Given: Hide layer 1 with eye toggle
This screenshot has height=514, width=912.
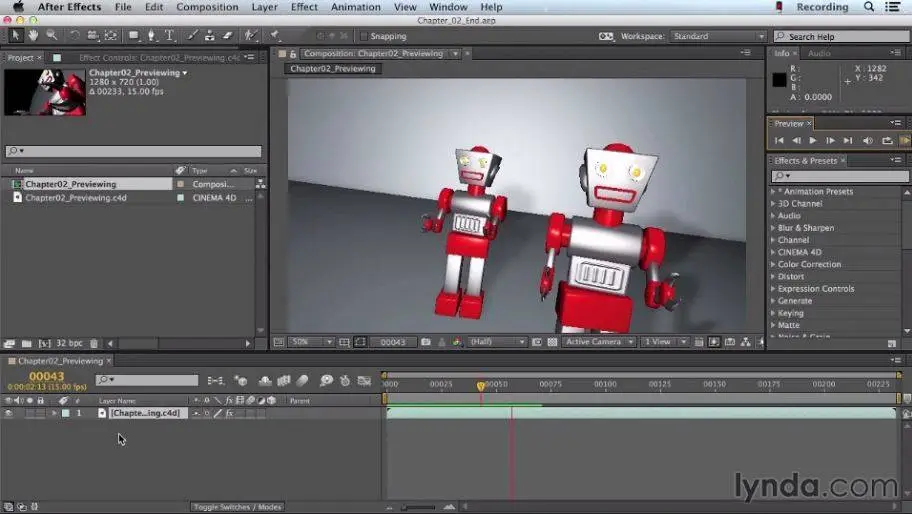Looking at the screenshot, I should coord(8,413).
